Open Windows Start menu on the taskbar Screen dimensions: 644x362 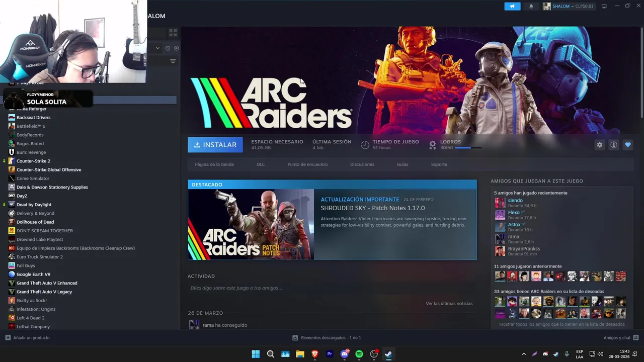pyautogui.click(x=256, y=354)
